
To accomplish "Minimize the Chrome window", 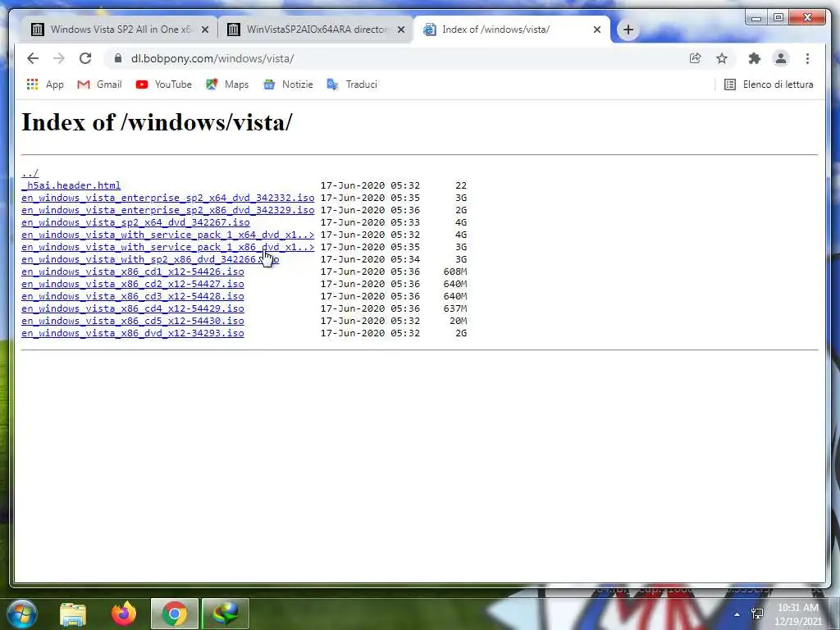I will 756,18.
